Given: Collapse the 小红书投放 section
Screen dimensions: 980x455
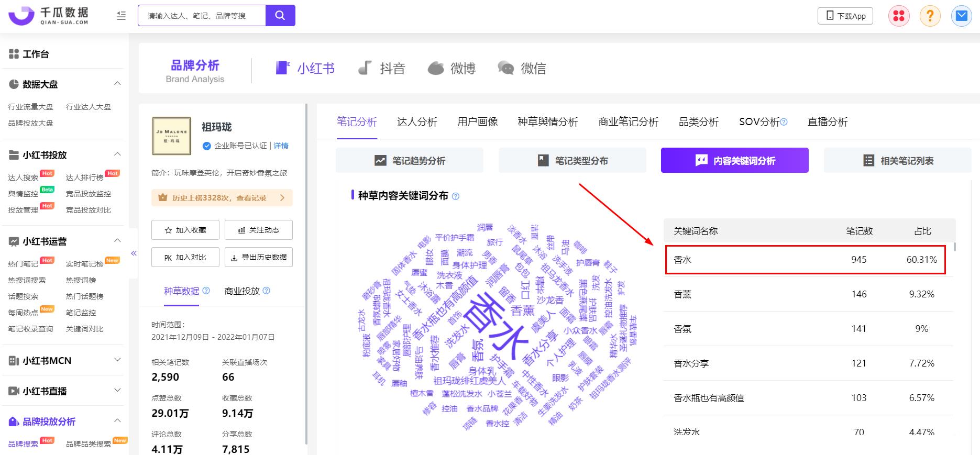Looking at the screenshot, I should pos(117,154).
